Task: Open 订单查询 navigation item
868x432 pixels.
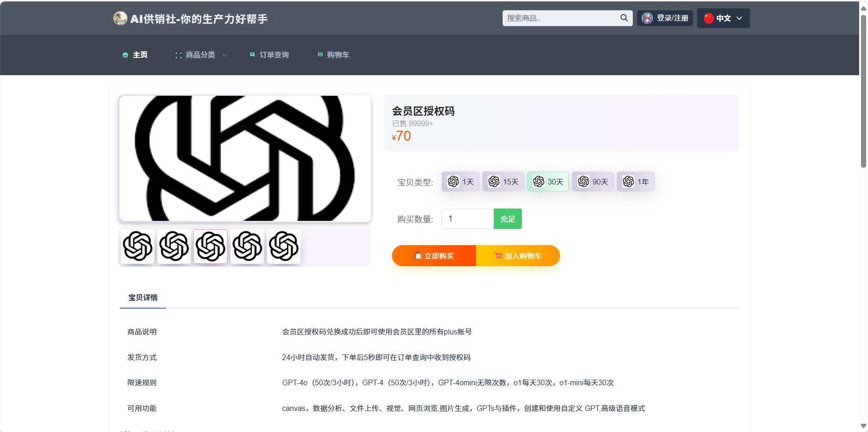Action: (269, 55)
